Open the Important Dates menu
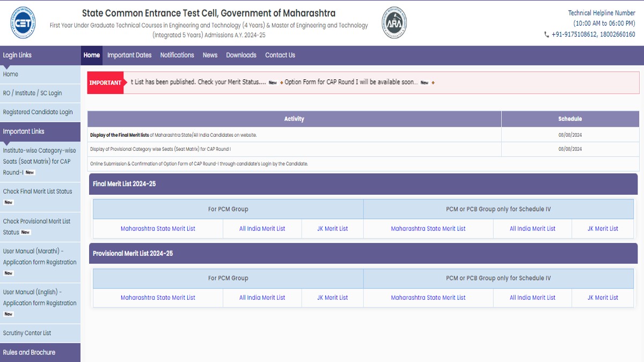Viewport: 644px width, 362px height. coord(129,55)
